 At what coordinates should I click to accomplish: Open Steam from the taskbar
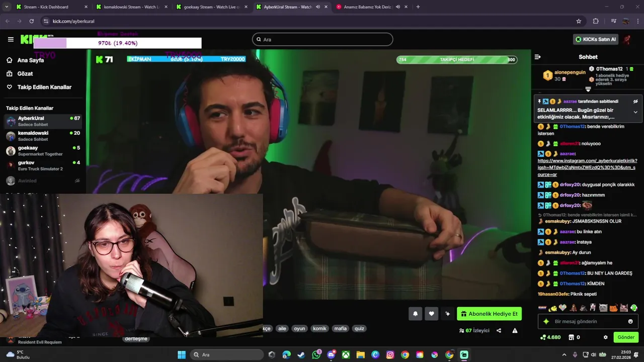click(301, 354)
